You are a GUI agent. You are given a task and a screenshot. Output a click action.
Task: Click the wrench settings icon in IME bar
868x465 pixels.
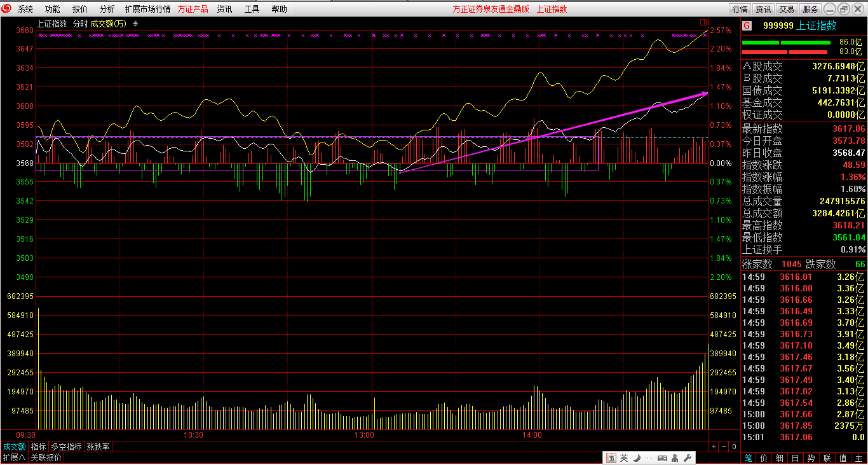tap(687, 458)
